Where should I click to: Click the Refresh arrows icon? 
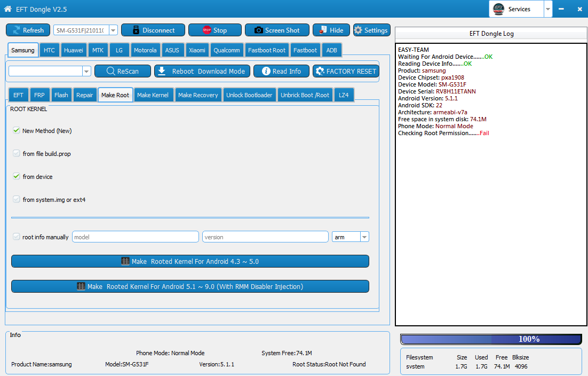point(17,30)
